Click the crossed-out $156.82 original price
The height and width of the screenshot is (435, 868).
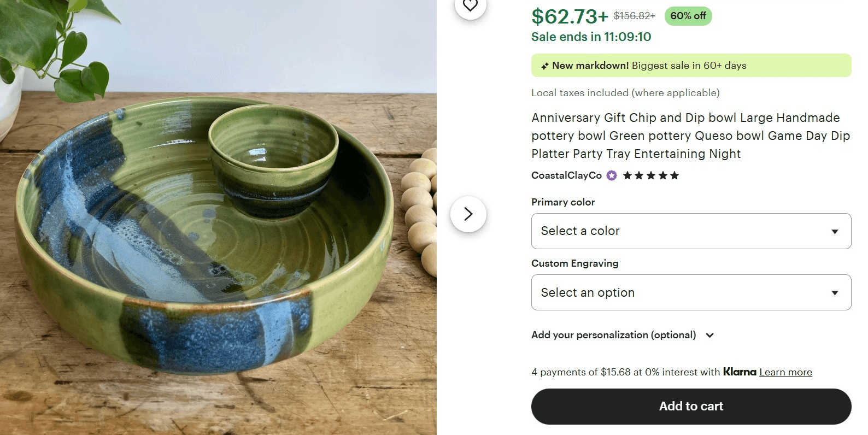(x=634, y=16)
